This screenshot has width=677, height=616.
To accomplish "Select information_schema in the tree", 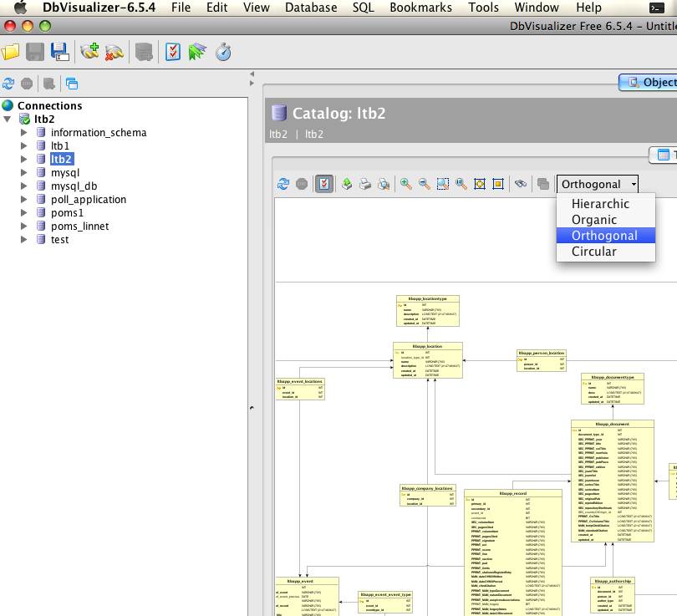I will pyautogui.click(x=99, y=133).
